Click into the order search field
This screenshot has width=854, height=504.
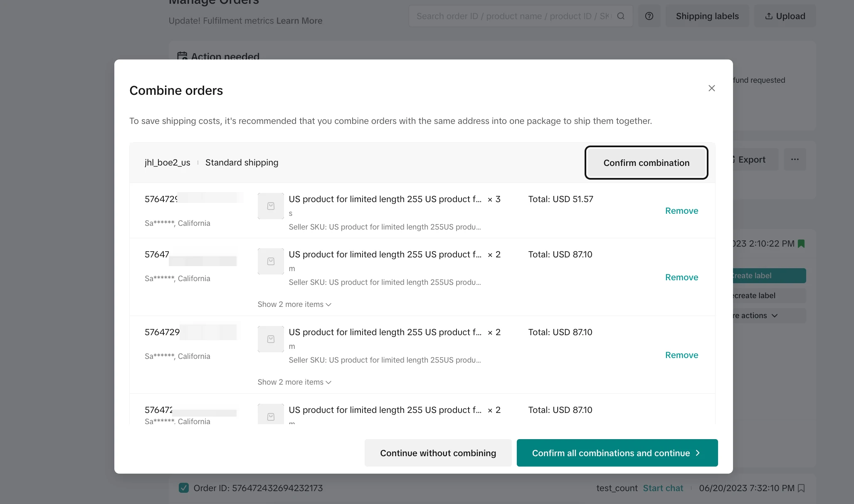(x=513, y=16)
